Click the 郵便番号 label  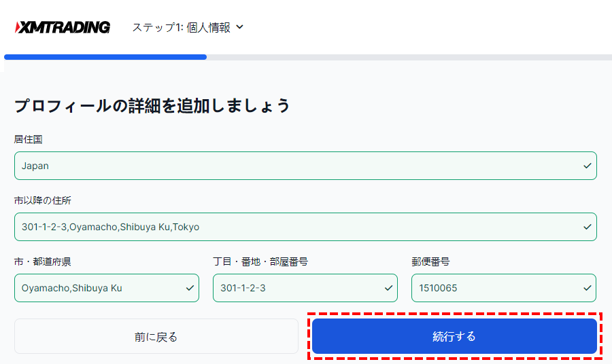tap(430, 261)
